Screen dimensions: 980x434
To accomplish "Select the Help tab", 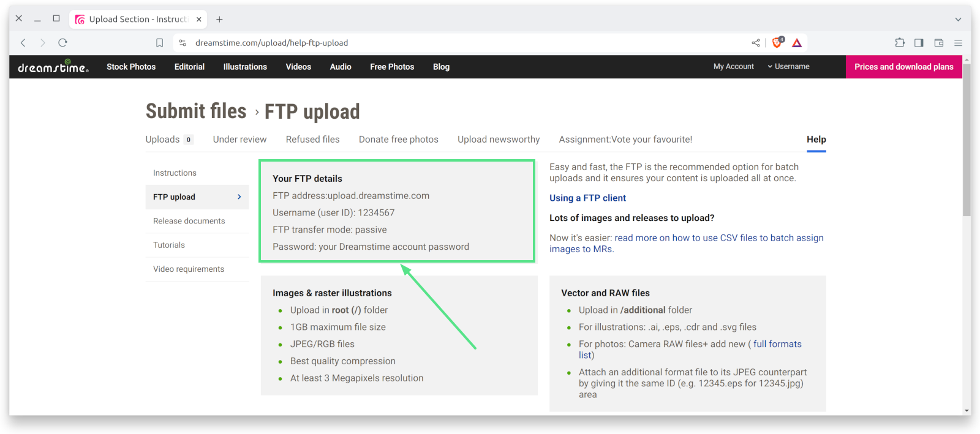I will pos(816,140).
